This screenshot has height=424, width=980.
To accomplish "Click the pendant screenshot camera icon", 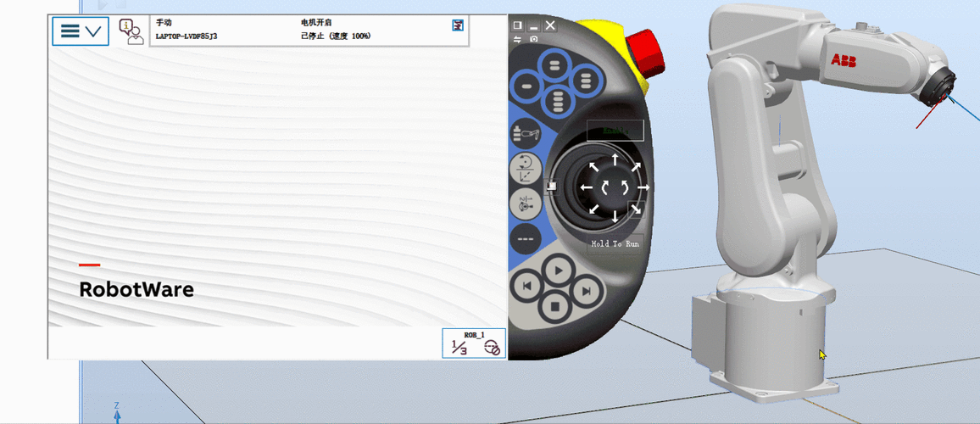I will [534, 39].
